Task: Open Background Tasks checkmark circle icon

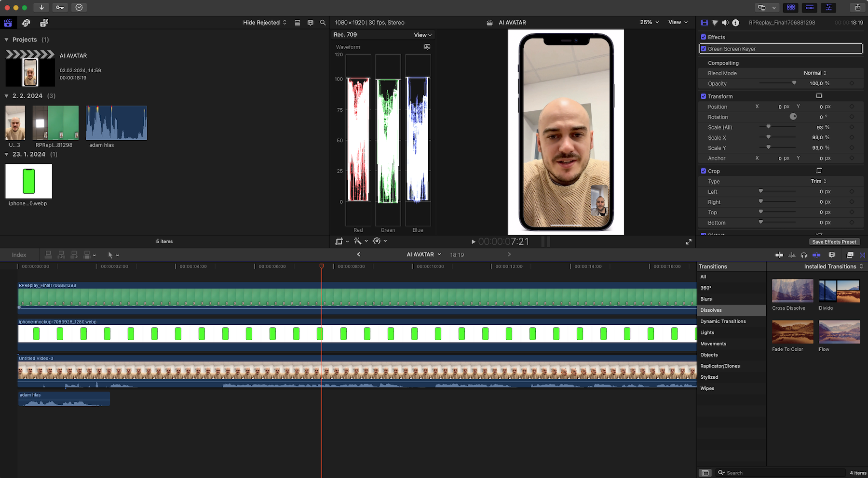Action: tap(79, 7)
